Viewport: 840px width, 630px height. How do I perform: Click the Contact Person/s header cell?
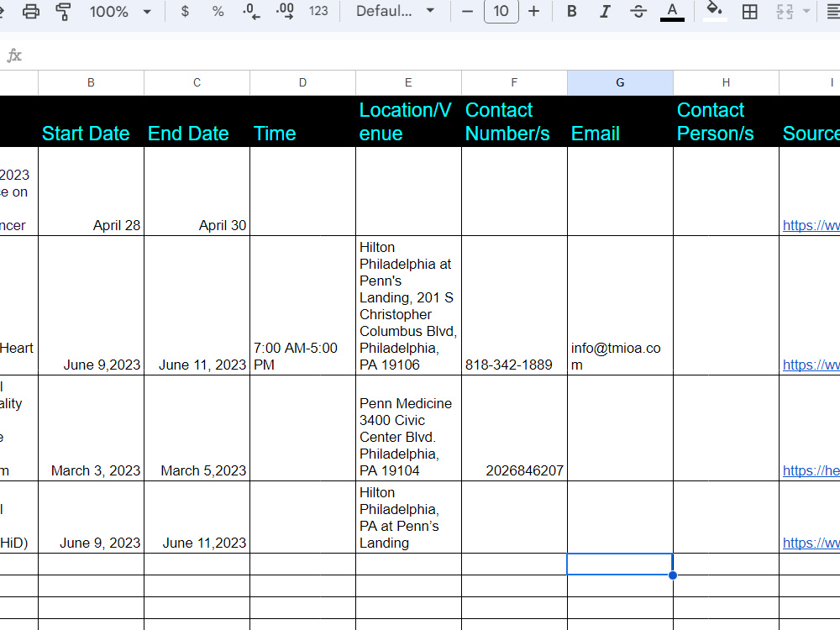(x=726, y=121)
